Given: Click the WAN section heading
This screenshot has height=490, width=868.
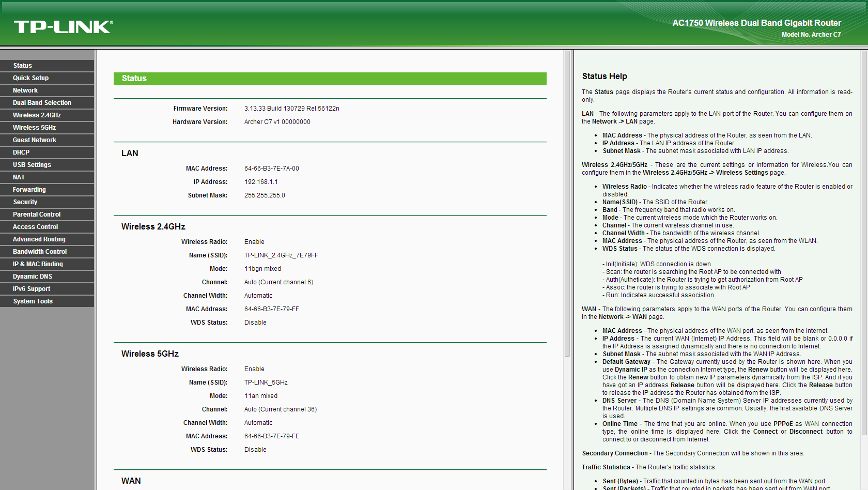Looking at the screenshot, I should (x=131, y=481).
